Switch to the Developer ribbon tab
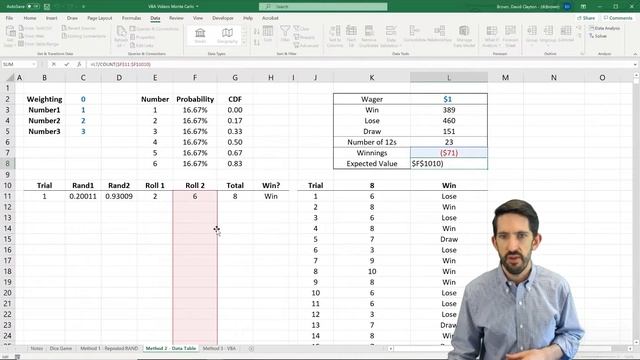This screenshot has height=360, width=640. coord(223,18)
